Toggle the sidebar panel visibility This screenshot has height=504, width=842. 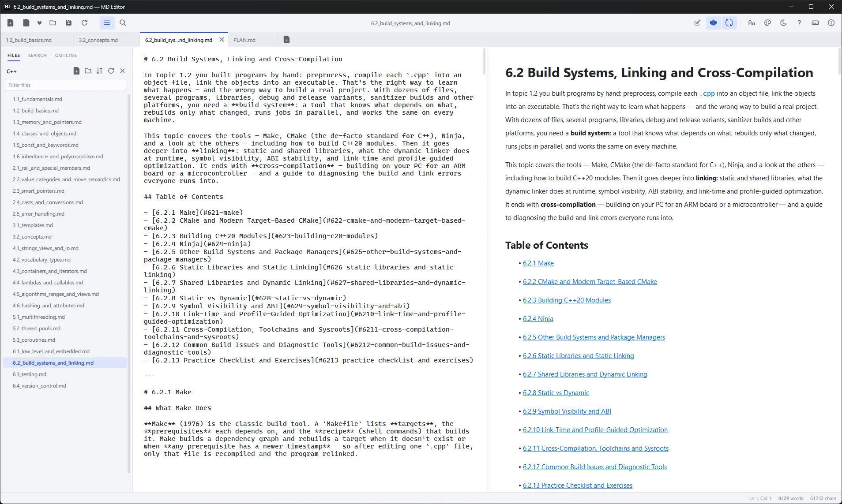(x=107, y=23)
